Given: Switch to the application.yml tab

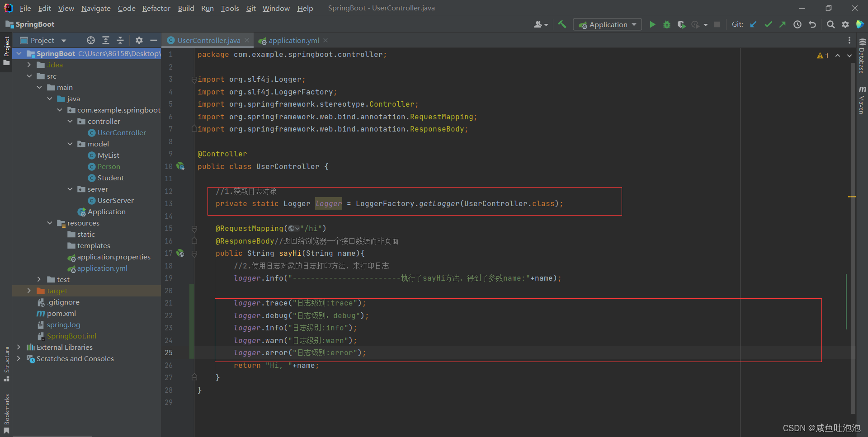Looking at the screenshot, I should pos(293,40).
